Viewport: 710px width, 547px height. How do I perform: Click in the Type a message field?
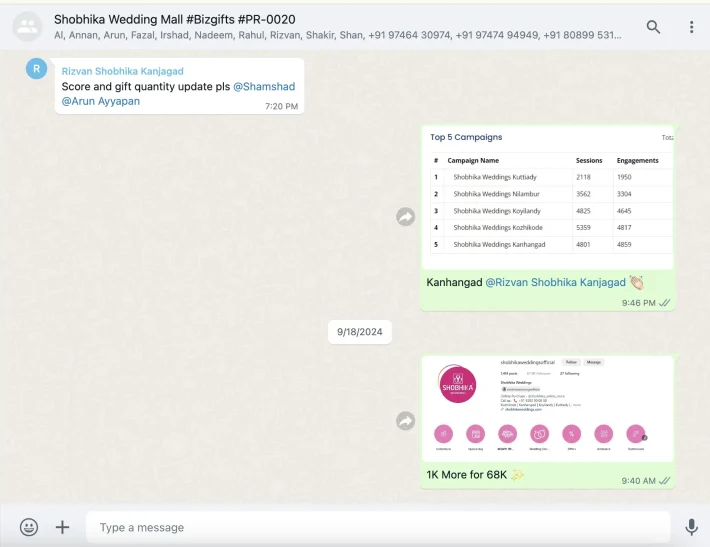378,527
